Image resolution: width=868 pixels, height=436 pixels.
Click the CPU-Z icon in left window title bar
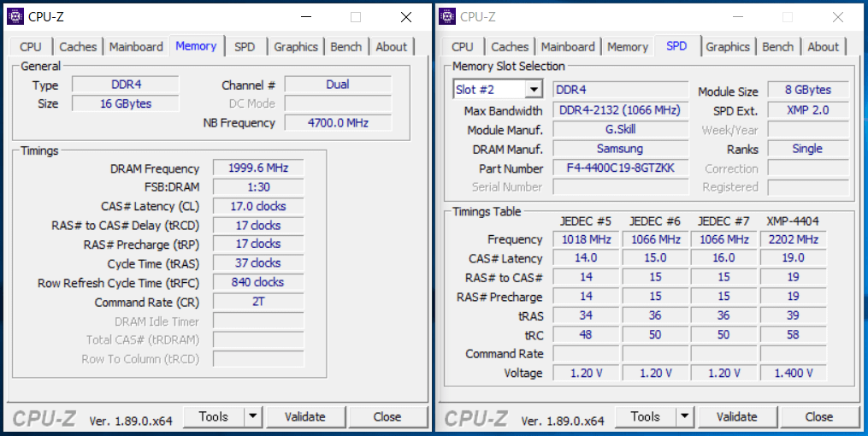pos(15,16)
